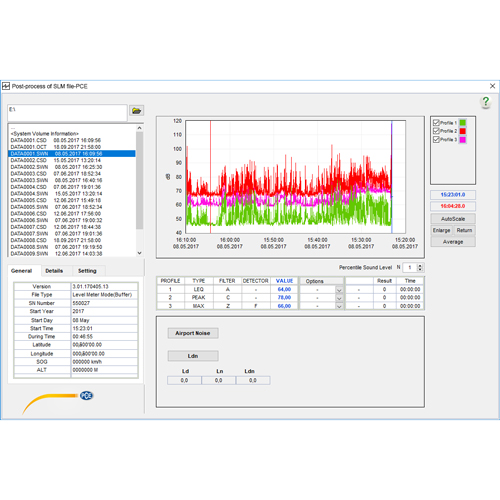Increase Percentile Sound Level N stepper
Viewport: 500px width, 500px height.
pos(420,266)
